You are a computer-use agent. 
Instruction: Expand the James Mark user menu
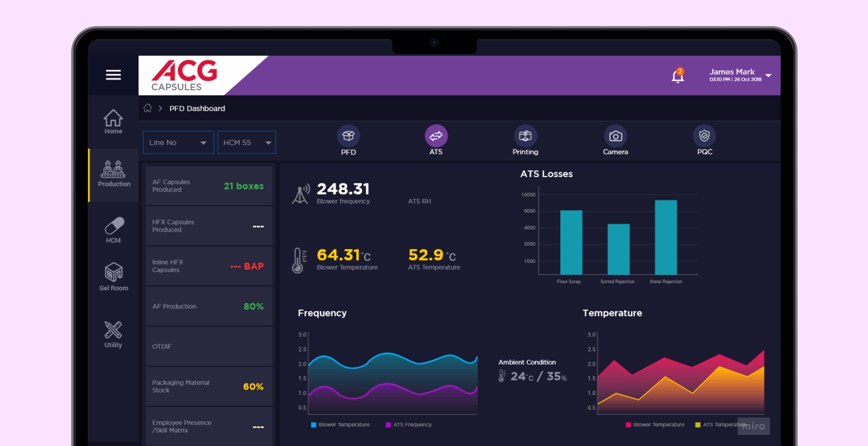click(768, 76)
